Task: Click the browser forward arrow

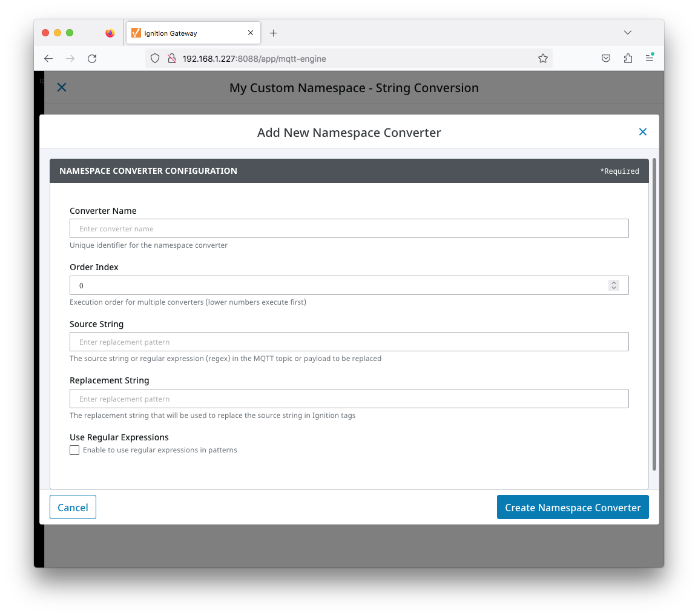Action: [x=70, y=58]
